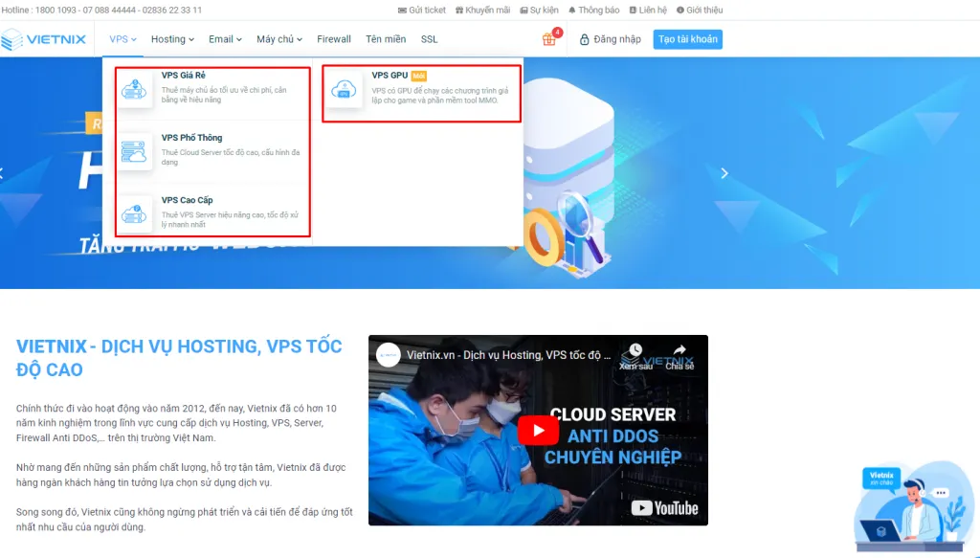
Task: Click the Chia sẻ share arrow
Action: [x=679, y=350]
